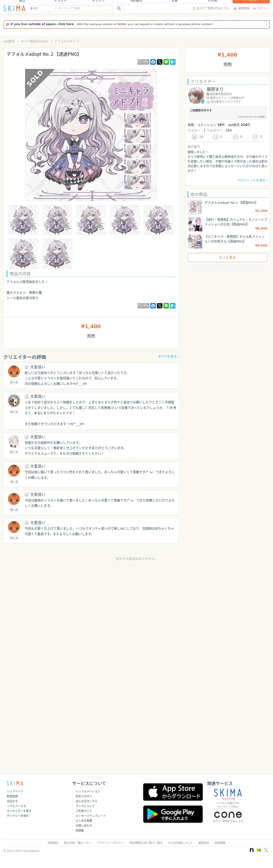Screen dimensions: 273x868
Task: Open the すべて category dropdown
Action: (43, 9)
